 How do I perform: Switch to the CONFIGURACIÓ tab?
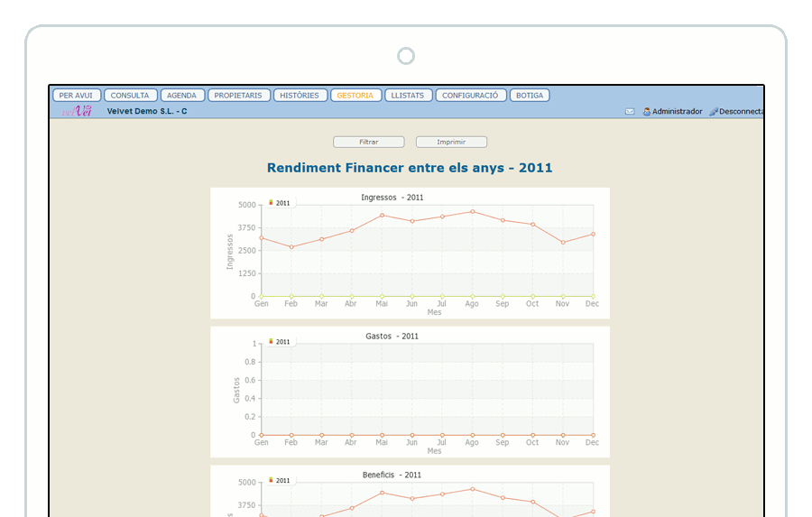tap(470, 96)
